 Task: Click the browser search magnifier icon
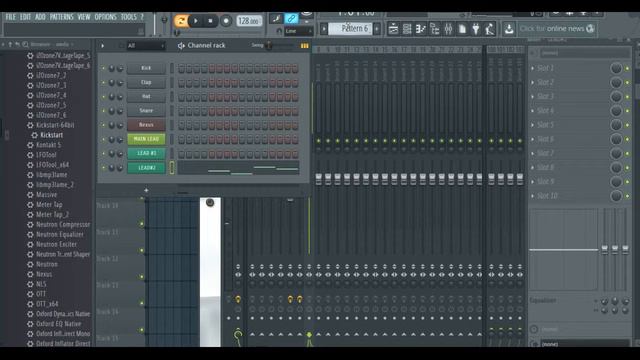point(25,44)
